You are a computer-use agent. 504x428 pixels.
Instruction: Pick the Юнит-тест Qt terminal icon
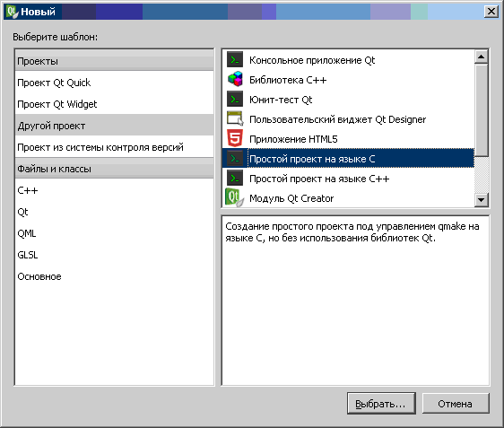235,99
